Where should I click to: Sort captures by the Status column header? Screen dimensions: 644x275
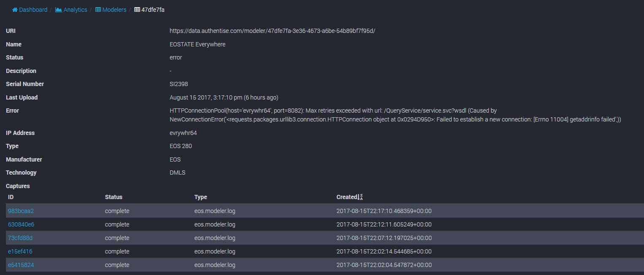tap(113, 197)
